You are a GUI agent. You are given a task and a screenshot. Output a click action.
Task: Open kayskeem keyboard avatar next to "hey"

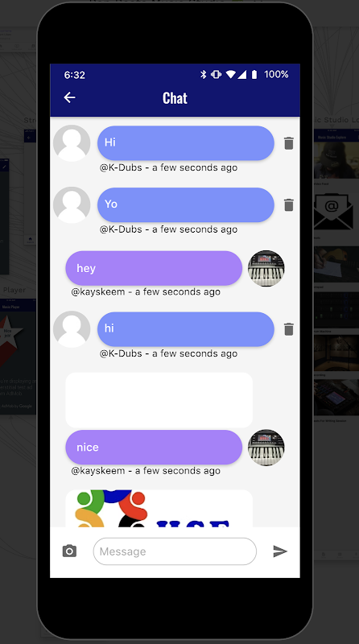pos(266,268)
